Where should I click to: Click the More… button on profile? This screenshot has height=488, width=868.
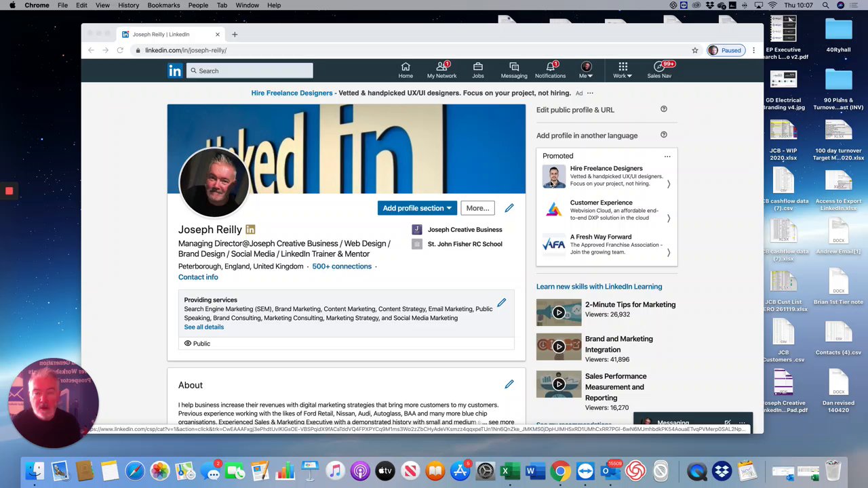(x=477, y=208)
